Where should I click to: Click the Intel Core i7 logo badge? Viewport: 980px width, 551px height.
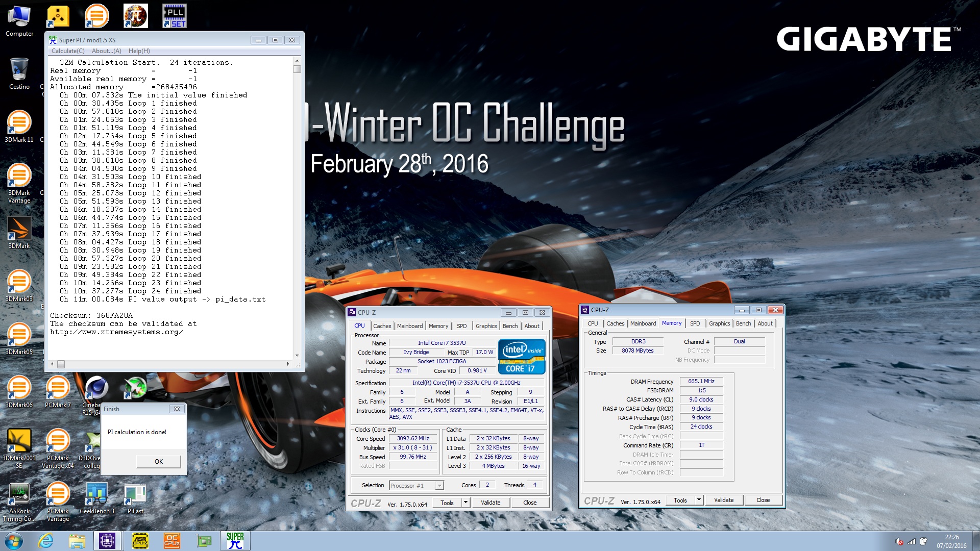[522, 357]
